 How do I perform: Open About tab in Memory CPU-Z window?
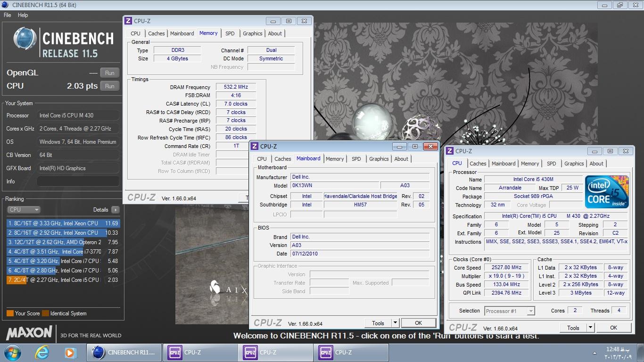[x=275, y=33]
